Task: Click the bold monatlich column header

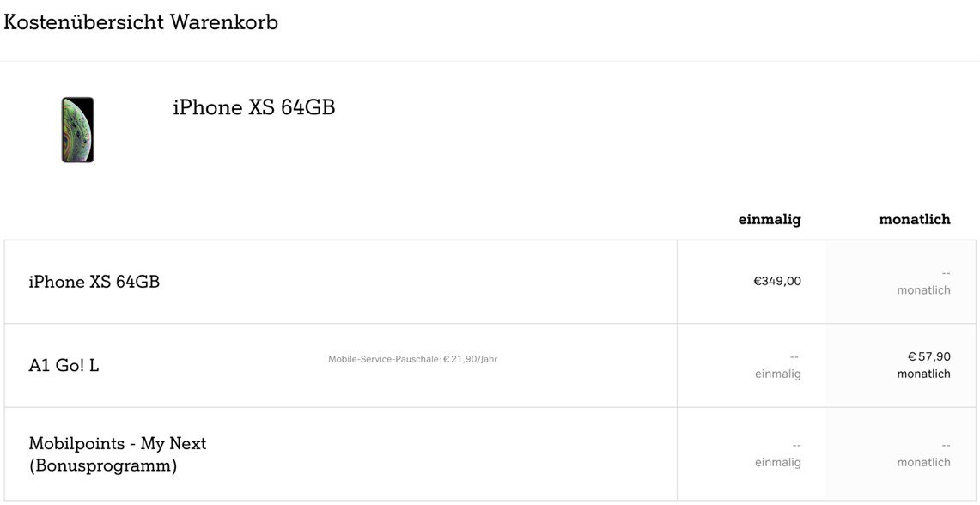Action: click(914, 219)
